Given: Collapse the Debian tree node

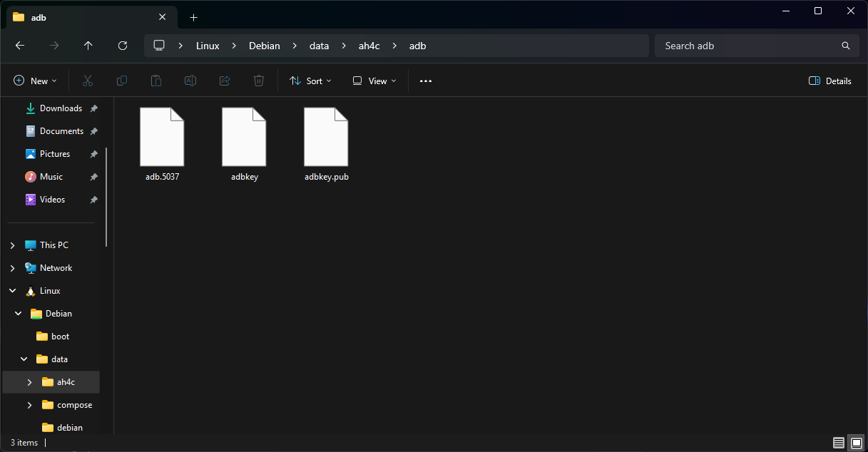Looking at the screenshot, I should coord(18,314).
